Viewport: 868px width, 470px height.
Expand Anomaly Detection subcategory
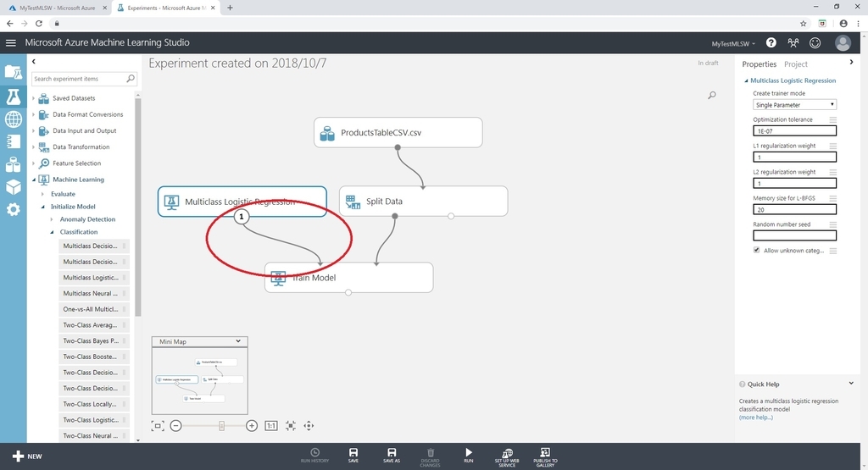[52, 219]
